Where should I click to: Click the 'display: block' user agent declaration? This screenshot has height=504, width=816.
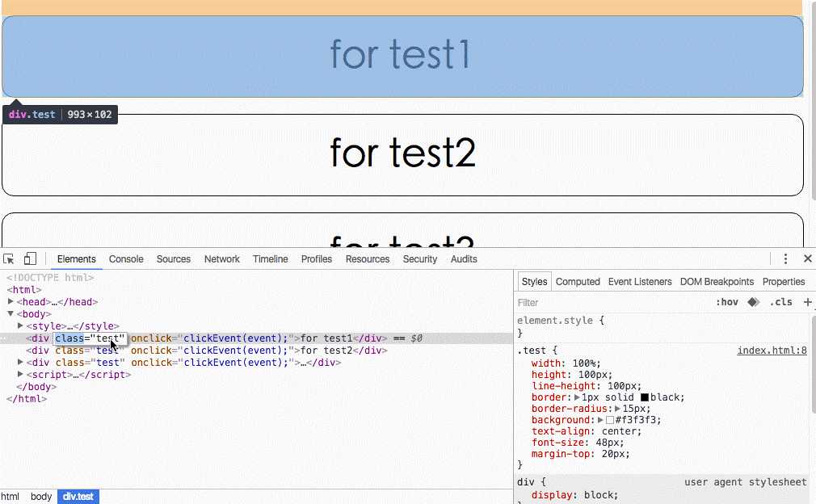(x=575, y=495)
